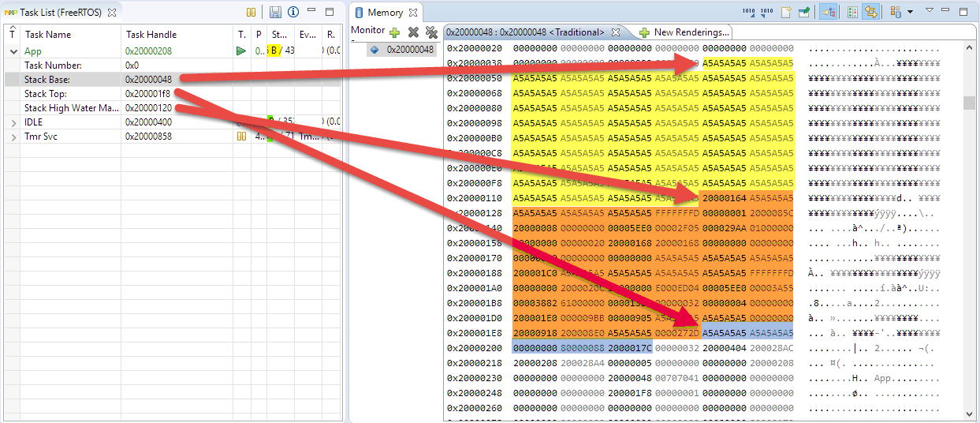Expand the Tmr Svc task row

(x=13, y=137)
